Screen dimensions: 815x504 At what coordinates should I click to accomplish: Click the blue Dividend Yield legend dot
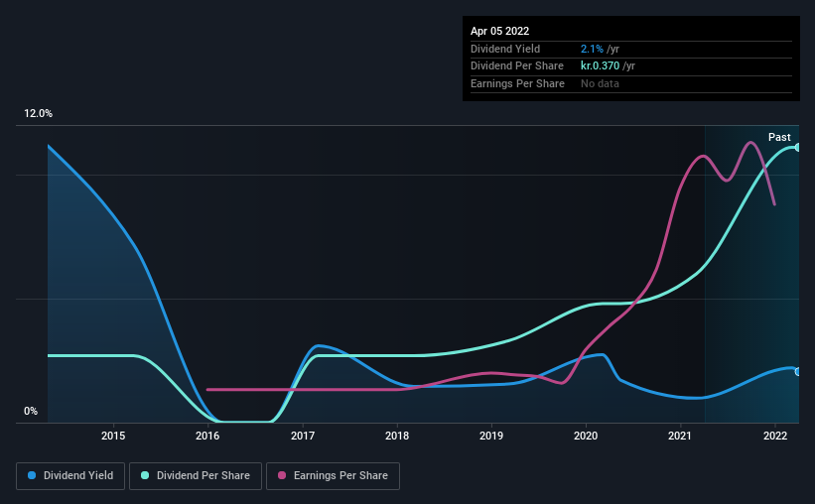tap(32, 475)
